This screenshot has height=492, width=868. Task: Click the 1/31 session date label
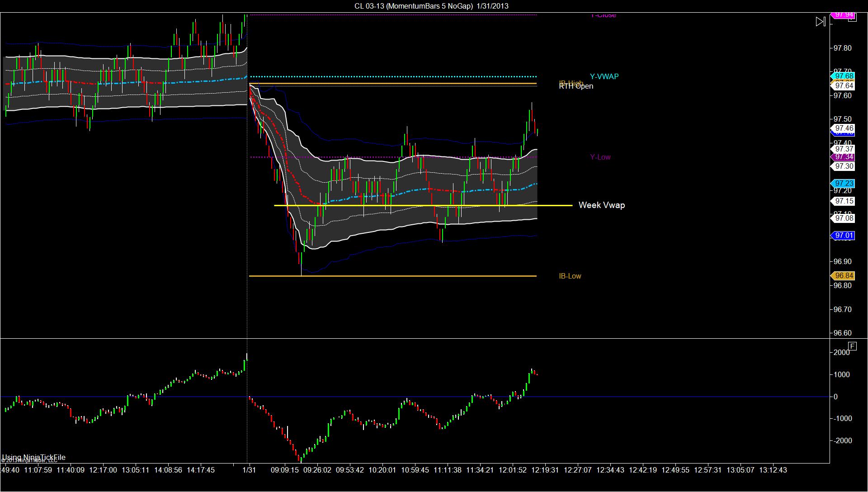(249, 470)
